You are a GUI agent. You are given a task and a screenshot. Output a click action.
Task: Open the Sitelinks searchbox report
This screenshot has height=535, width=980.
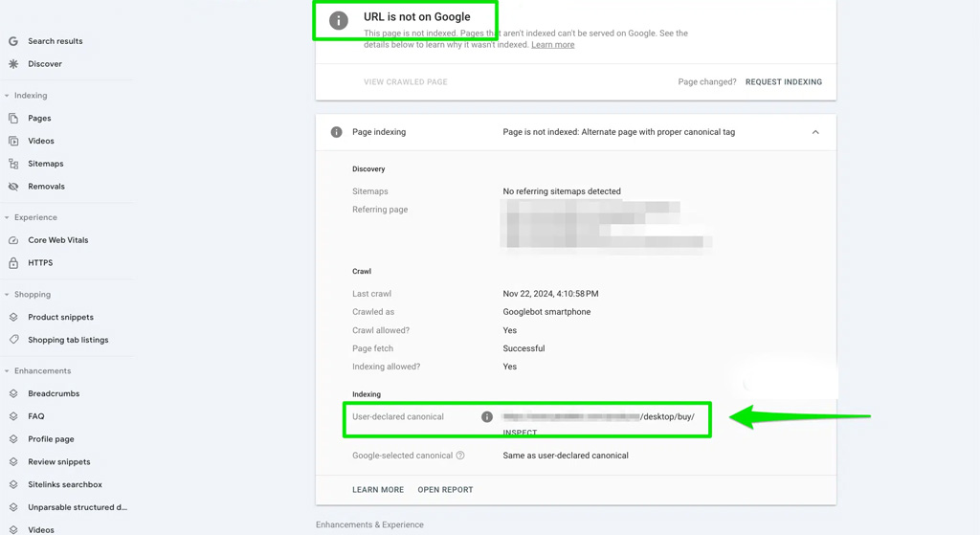click(65, 484)
